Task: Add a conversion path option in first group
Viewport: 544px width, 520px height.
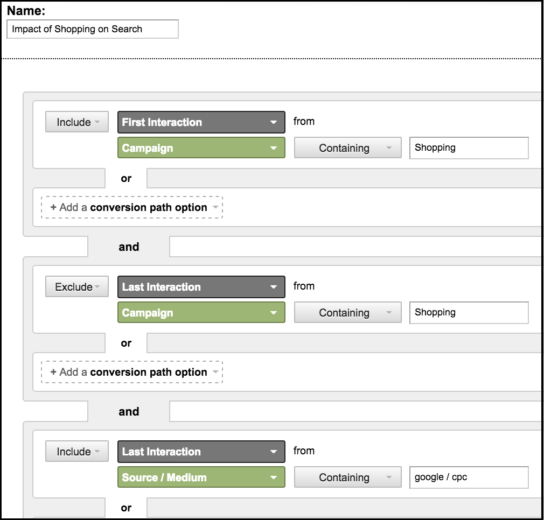Action: point(132,207)
